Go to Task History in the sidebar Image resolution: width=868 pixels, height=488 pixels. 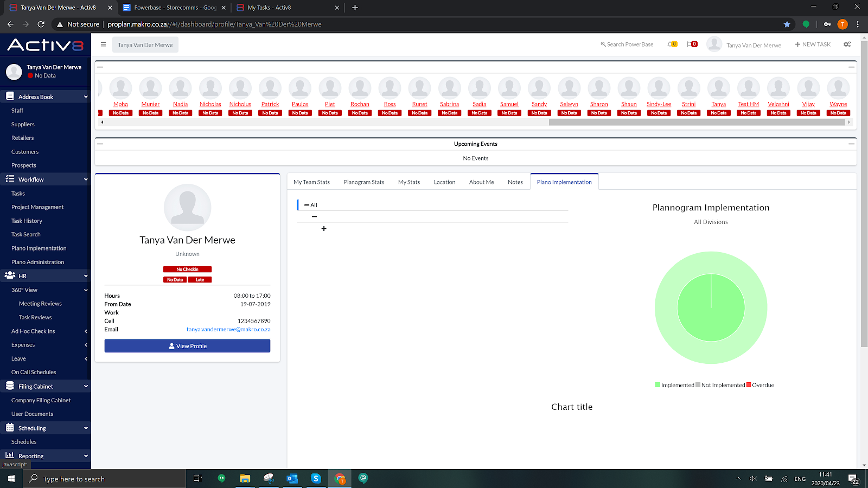point(27,221)
